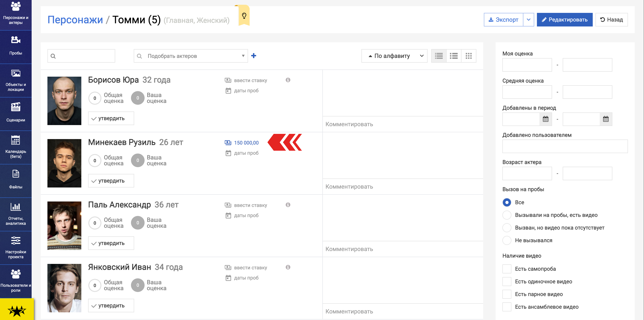Open end date calendar for Добавлены в период
The width and height of the screenshot is (644, 320).
pos(606,119)
